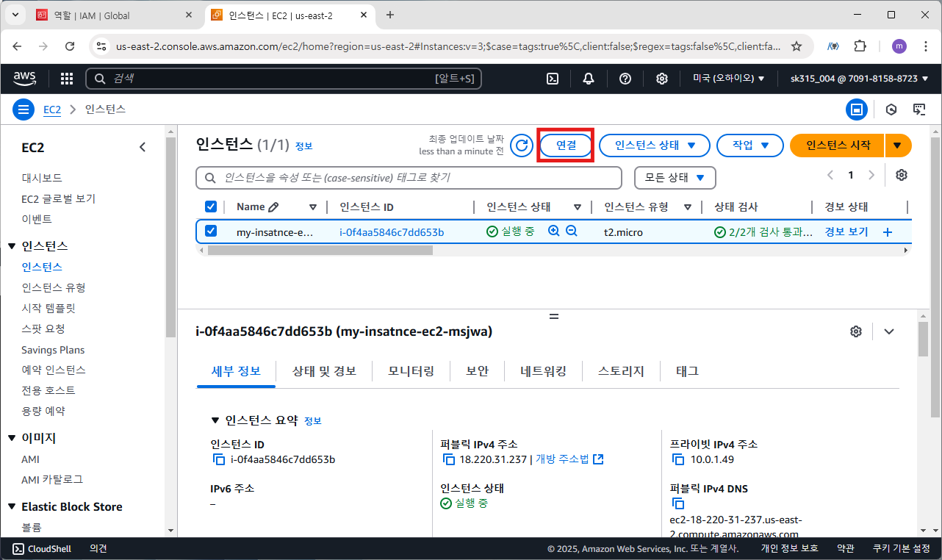The image size is (942, 560).
Task: Switch to the 태그 tab
Action: pyautogui.click(x=687, y=371)
